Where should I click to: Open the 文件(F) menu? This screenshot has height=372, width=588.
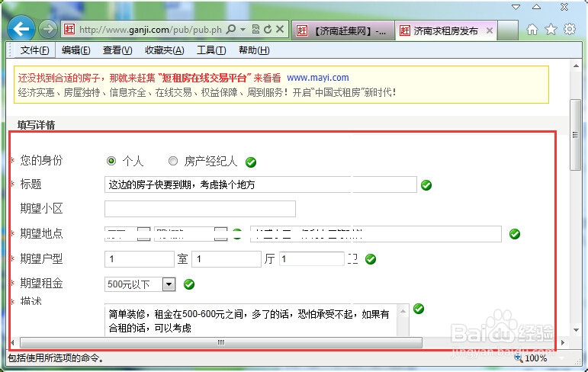pos(34,50)
